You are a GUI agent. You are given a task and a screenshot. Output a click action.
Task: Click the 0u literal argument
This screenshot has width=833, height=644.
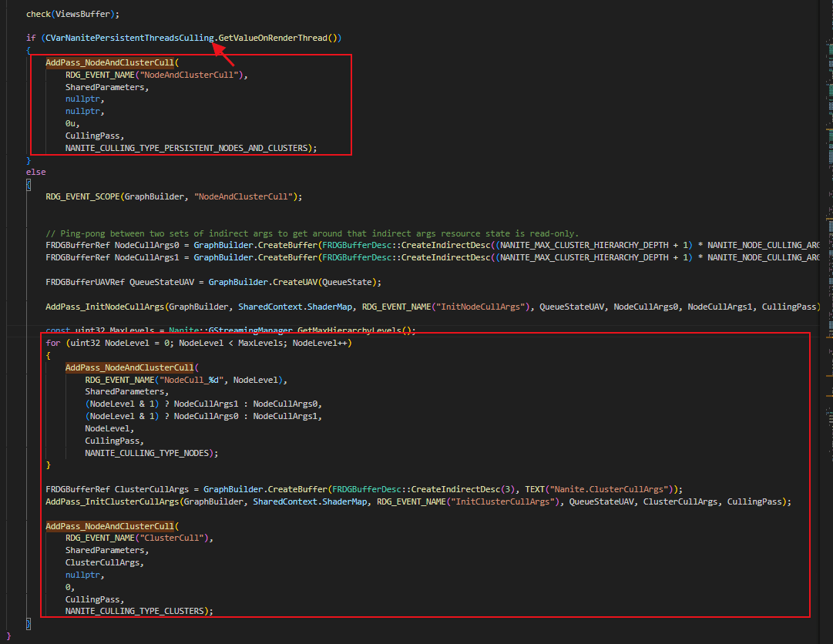point(72,122)
